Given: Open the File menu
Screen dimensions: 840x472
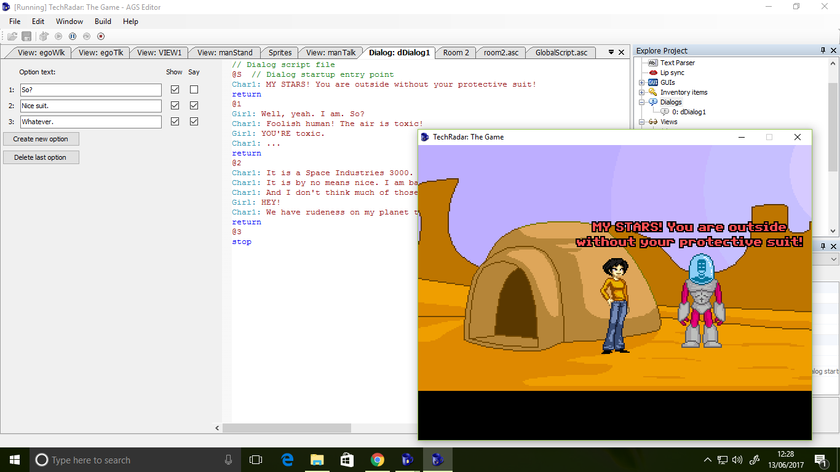Looking at the screenshot, I should tap(14, 21).
